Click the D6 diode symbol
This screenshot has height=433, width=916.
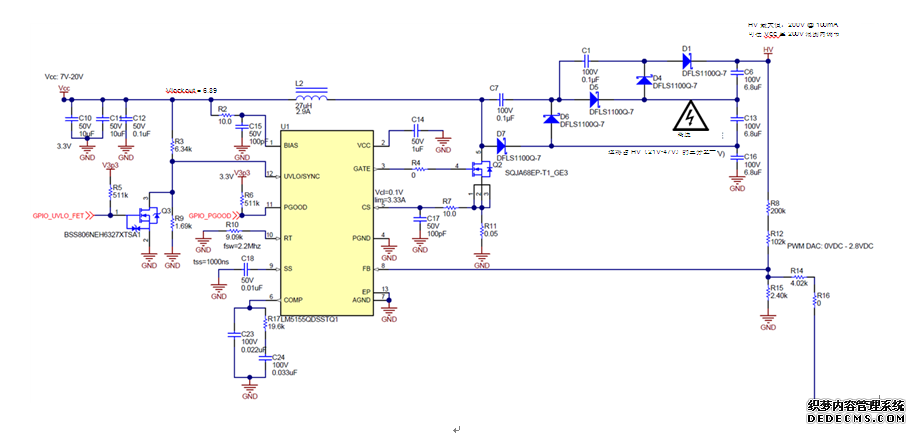point(550,119)
